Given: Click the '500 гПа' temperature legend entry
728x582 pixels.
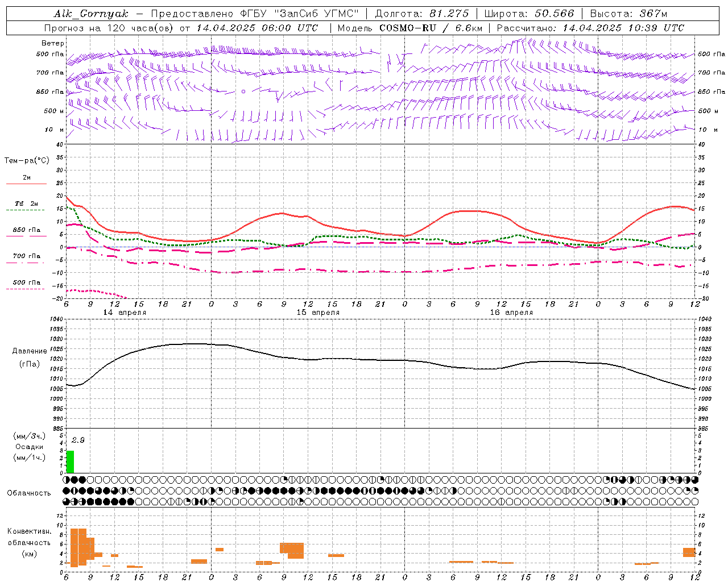Looking at the screenshot, I should [26, 285].
